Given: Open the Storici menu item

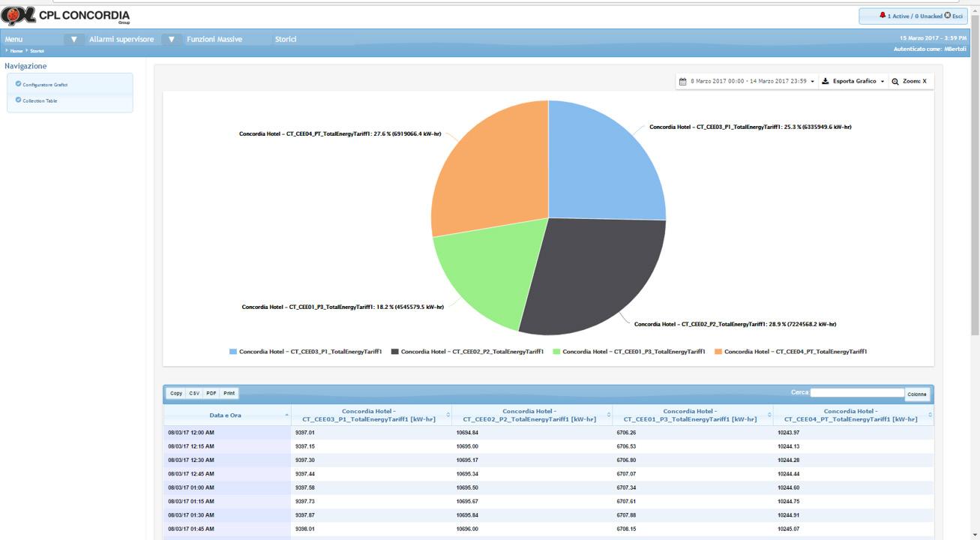Looking at the screenshot, I should click(286, 39).
